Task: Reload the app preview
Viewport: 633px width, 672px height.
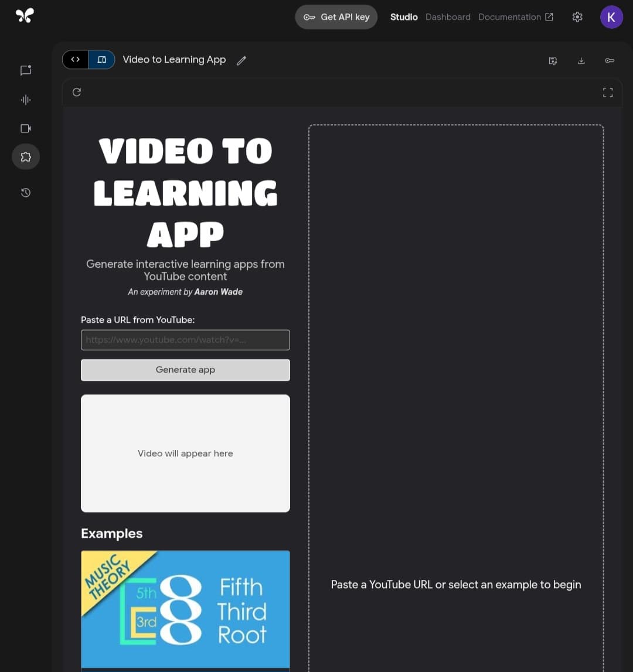Action: [x=77, y=92]
